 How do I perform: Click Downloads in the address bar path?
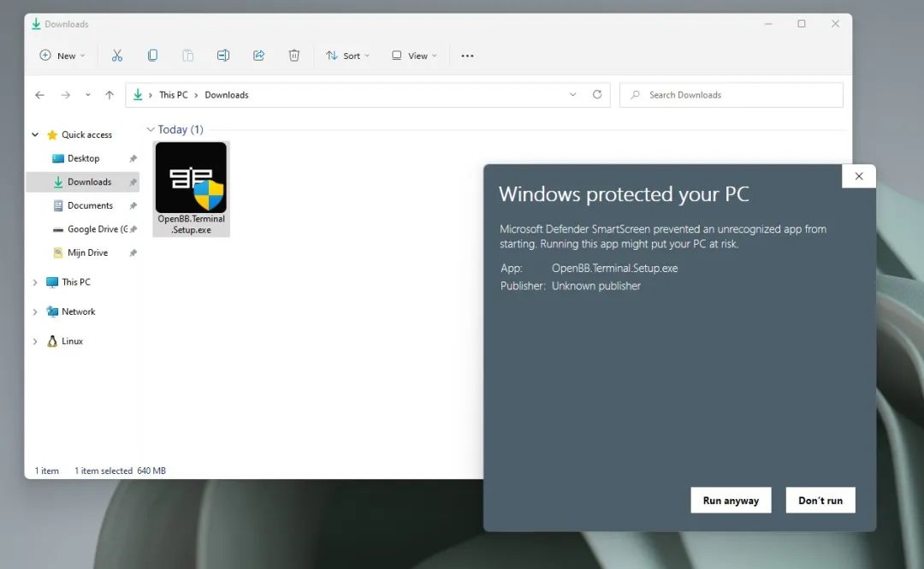[226, 95]
